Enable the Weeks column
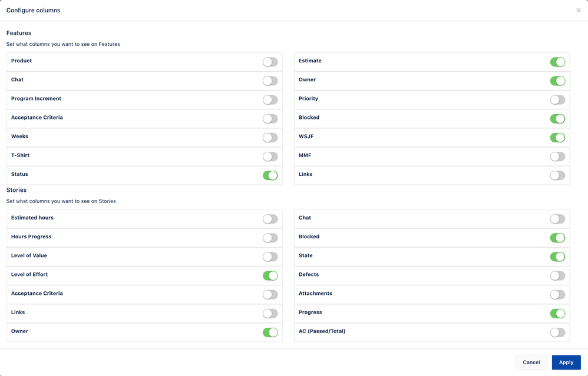This screenshot has width=588, height=376. (x=270, y=137)
